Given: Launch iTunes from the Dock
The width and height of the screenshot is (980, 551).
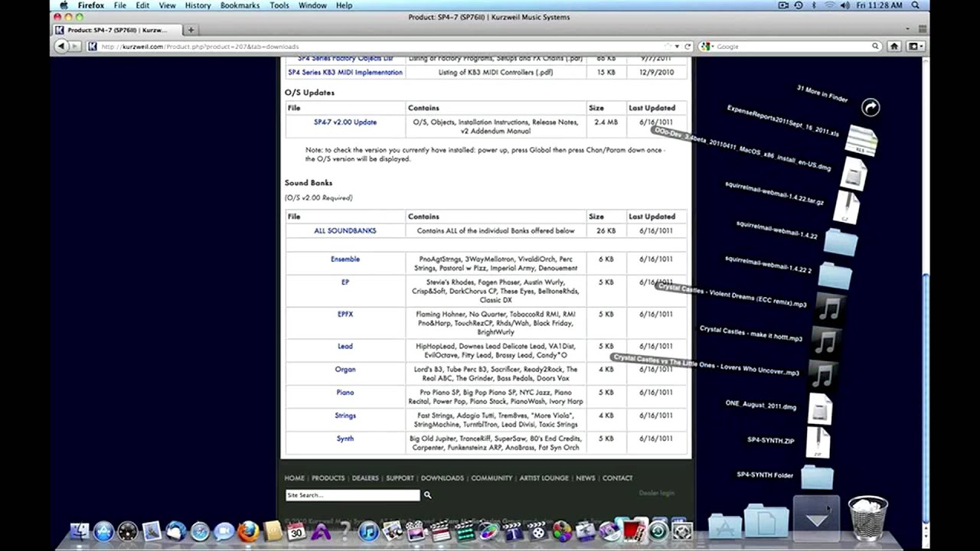Looking at the screenshot, I should pos(368,531).
